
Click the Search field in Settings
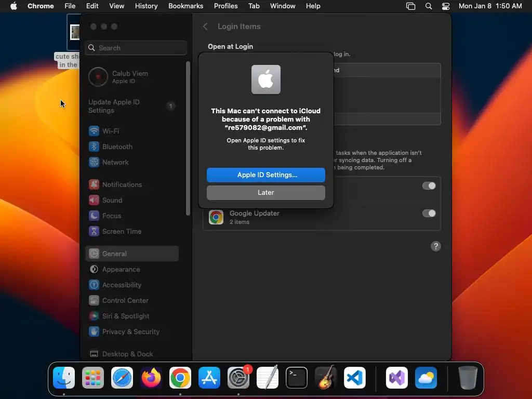pyautogui.click(x=136, y=48)
